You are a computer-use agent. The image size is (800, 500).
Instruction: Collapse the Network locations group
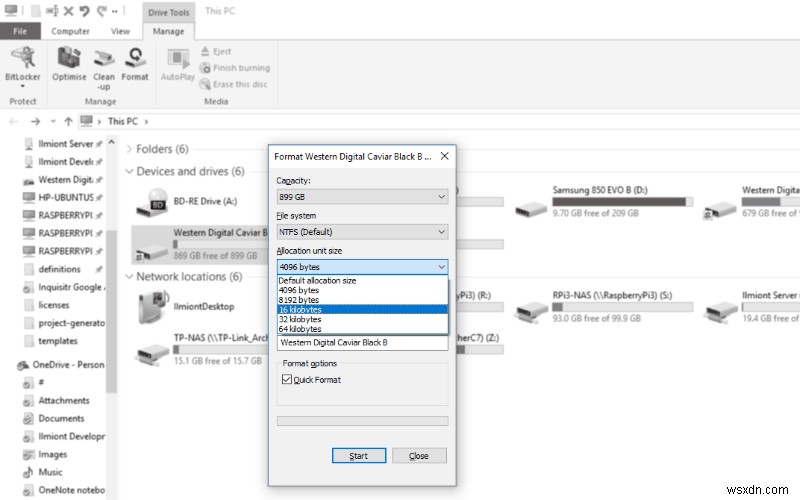129,277
